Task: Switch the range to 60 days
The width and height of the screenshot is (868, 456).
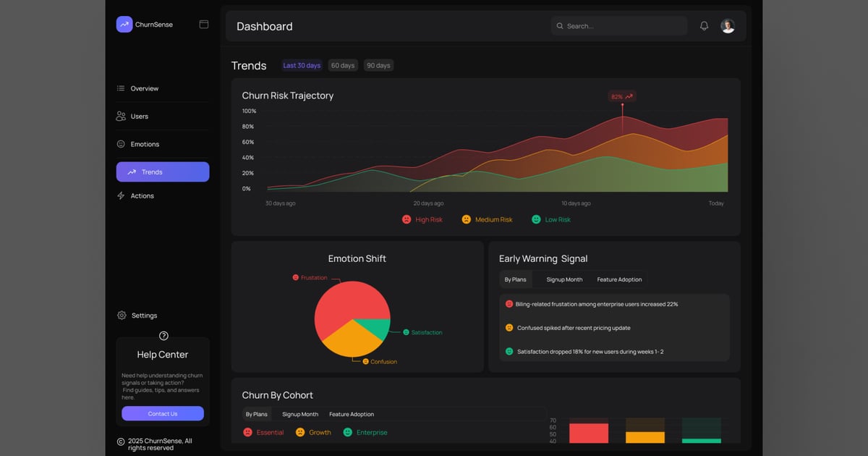Action: pyautogui.click(x=343, y=66)
